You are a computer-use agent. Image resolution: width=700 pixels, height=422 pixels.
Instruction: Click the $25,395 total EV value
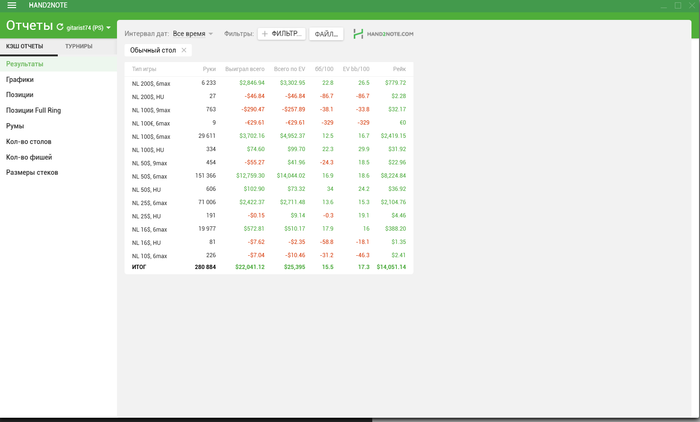click(x=295, y=267)
